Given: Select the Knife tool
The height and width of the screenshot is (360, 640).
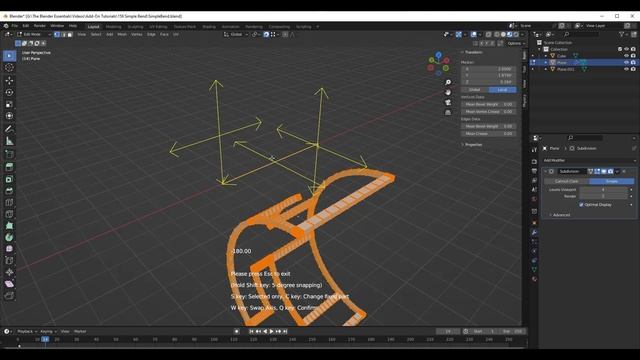Looking at the screenshot, I should (9, 214).
